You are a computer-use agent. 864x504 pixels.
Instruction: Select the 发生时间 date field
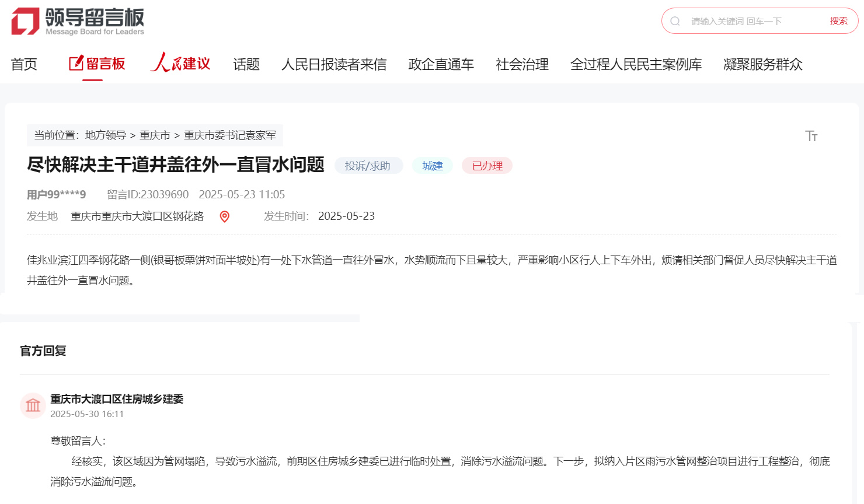347,216
